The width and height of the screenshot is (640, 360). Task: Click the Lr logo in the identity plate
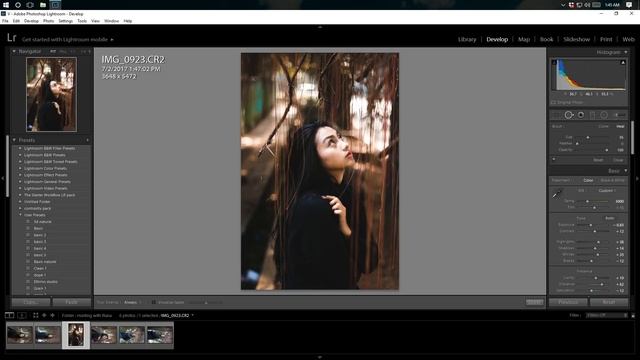(x=11, y=38)
